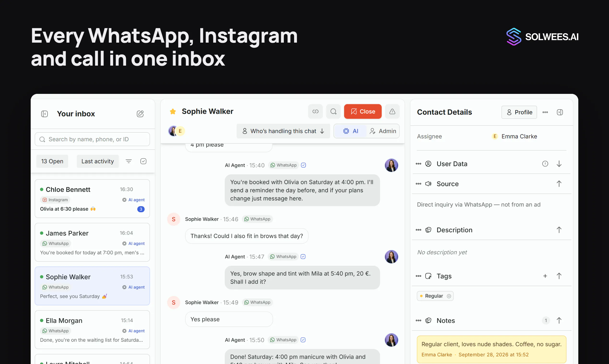Viewport: 609px width, 364px height.
Task: Collapse the Description section arrow
Action: coord(559,230)
